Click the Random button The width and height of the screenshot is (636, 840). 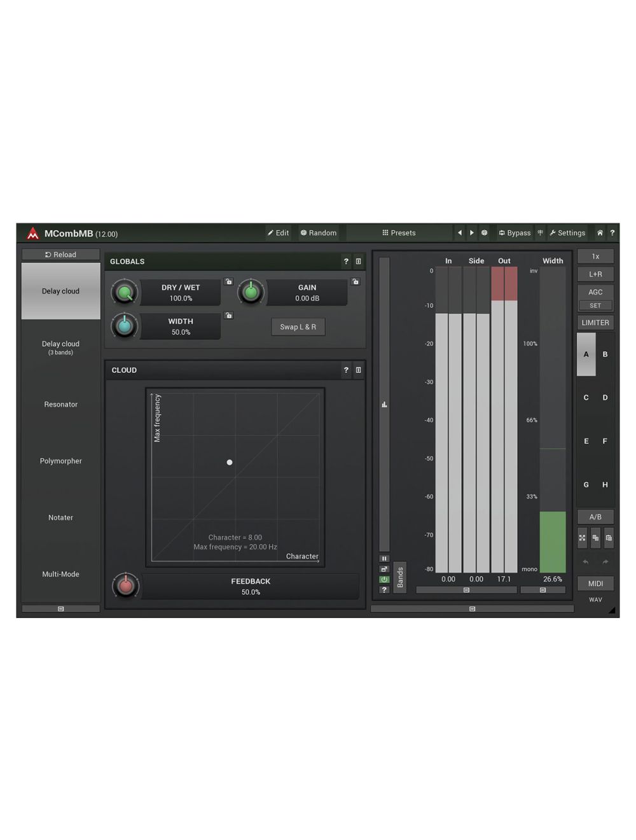coord(319,233)
